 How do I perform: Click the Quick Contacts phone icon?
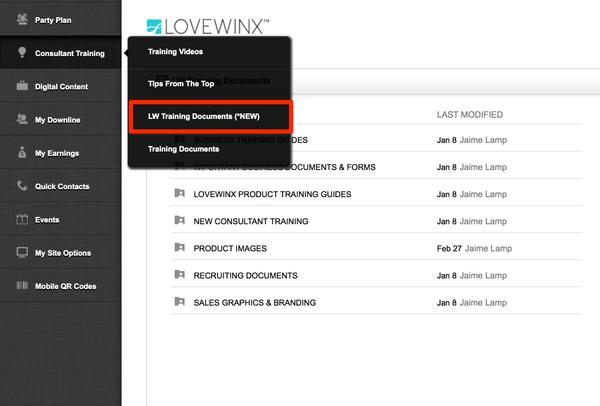[22, 186]
